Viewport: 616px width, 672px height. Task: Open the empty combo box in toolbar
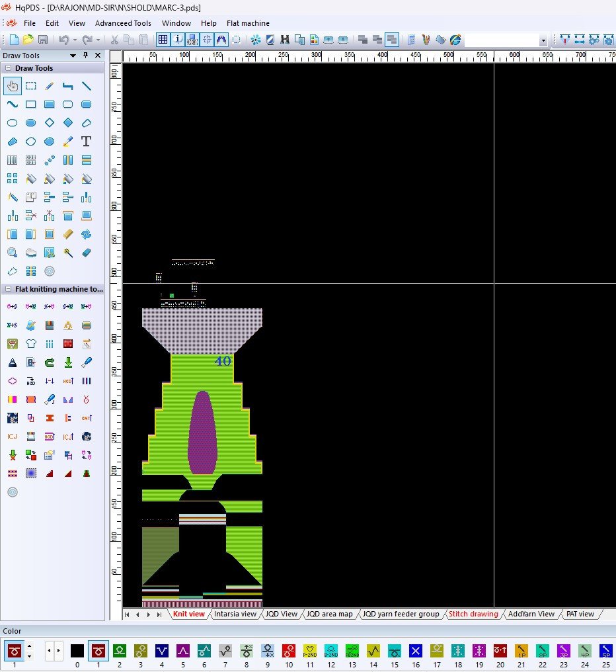[x=543, y=40]
